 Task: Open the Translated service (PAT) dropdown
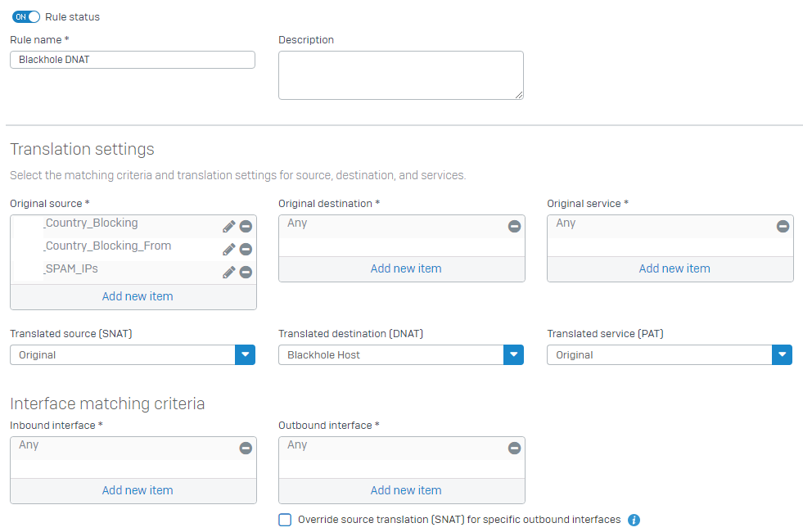pos(782,355)
